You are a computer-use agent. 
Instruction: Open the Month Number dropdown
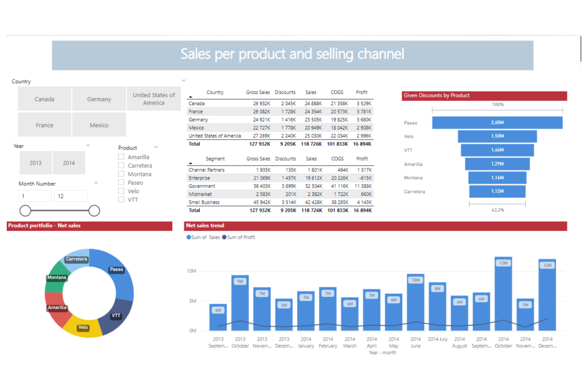click(x=96, y=182)
